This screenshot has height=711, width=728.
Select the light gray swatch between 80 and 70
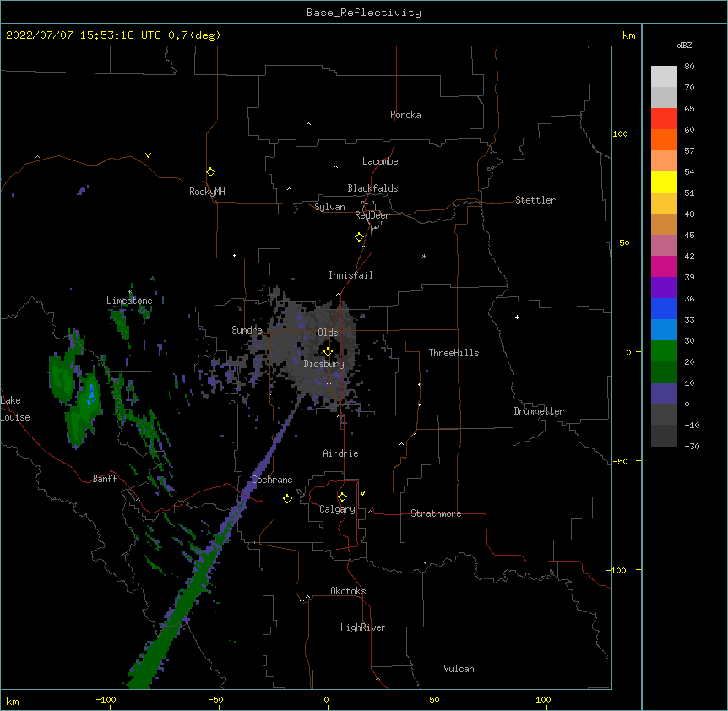click(664, 77)
